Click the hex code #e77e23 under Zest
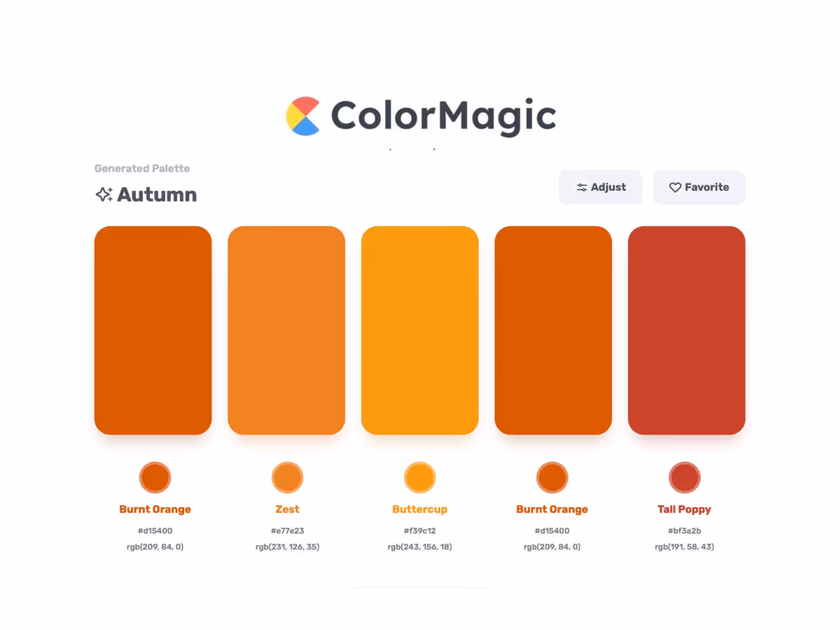This screenshot has width=840, height=630. (287, 531)
